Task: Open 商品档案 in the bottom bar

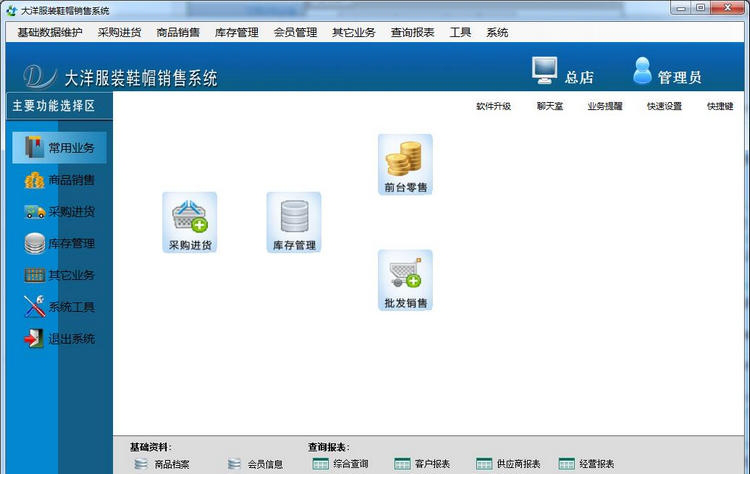Action: (x=162, y=464)
